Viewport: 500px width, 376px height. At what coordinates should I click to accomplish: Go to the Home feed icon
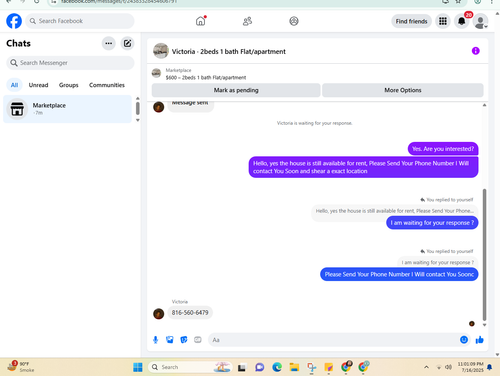pyautogui.click(x=201, y=21)
